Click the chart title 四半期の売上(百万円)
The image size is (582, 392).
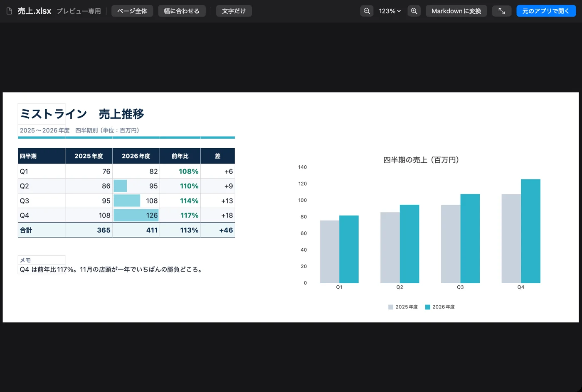click(x=421, y=160)
